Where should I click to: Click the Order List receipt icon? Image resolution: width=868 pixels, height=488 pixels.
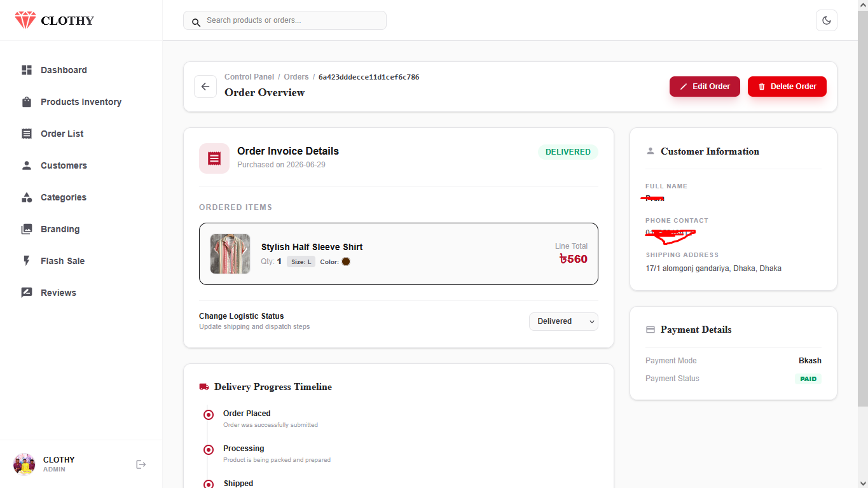pos(27,134)
